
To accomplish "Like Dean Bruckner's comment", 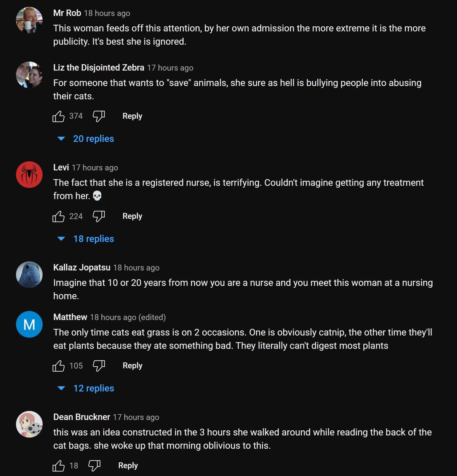I will click(x=58, y=466).
